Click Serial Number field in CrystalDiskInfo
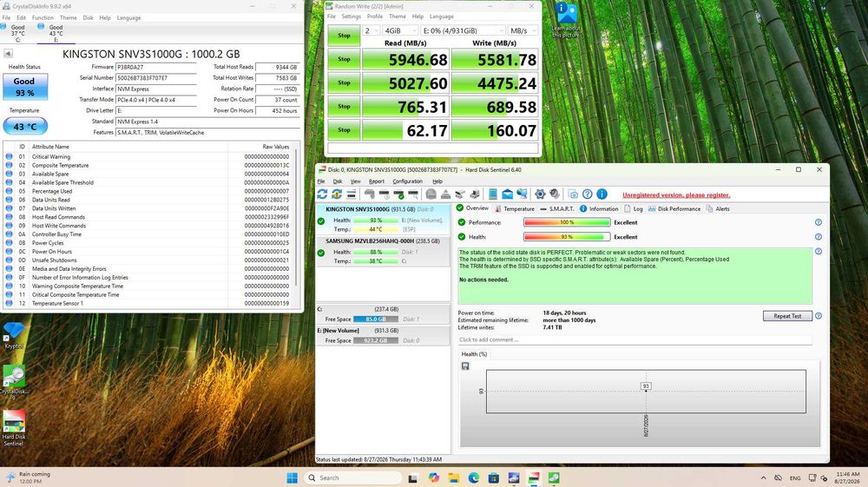Image resolution: width=868 pixels, height=487 pixels. [156, 78]
